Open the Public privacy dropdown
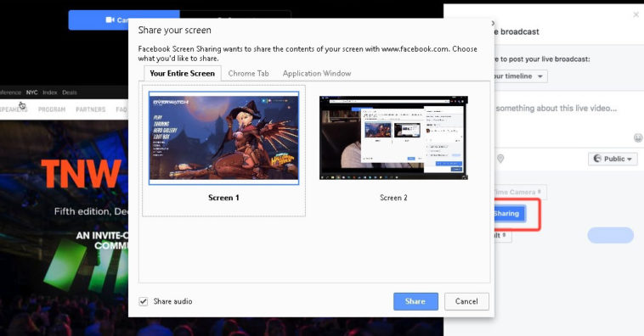Screen dimensions: 644x336 click(613, 159)
